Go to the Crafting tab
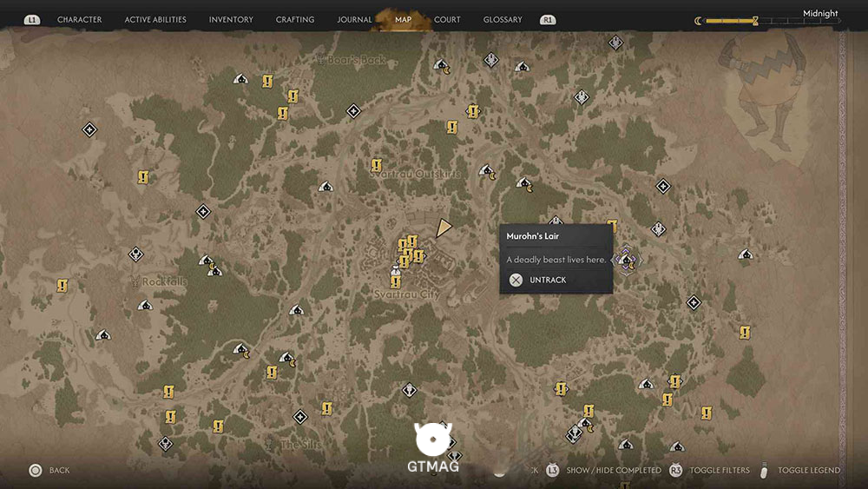The height and width of the screenshot is (489, 868). [294, 19]
